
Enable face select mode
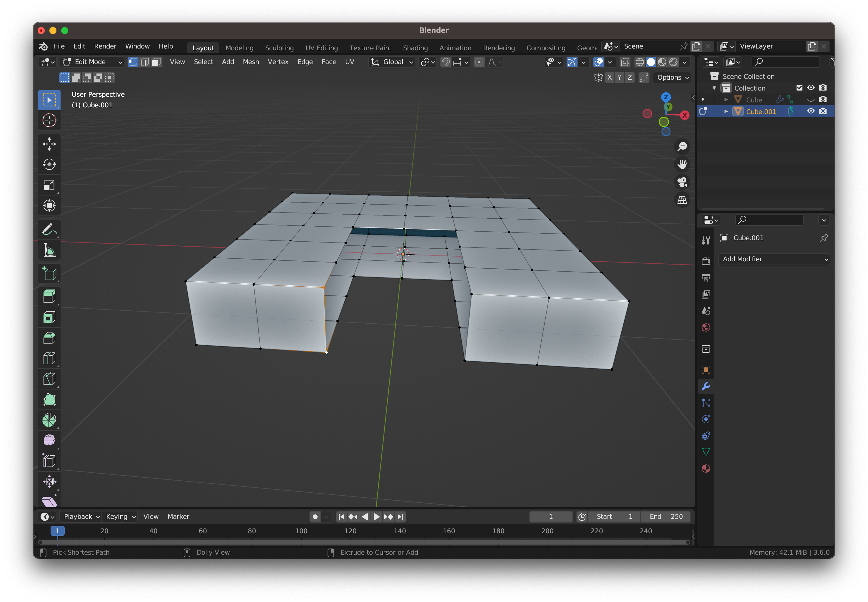[156, 62]
